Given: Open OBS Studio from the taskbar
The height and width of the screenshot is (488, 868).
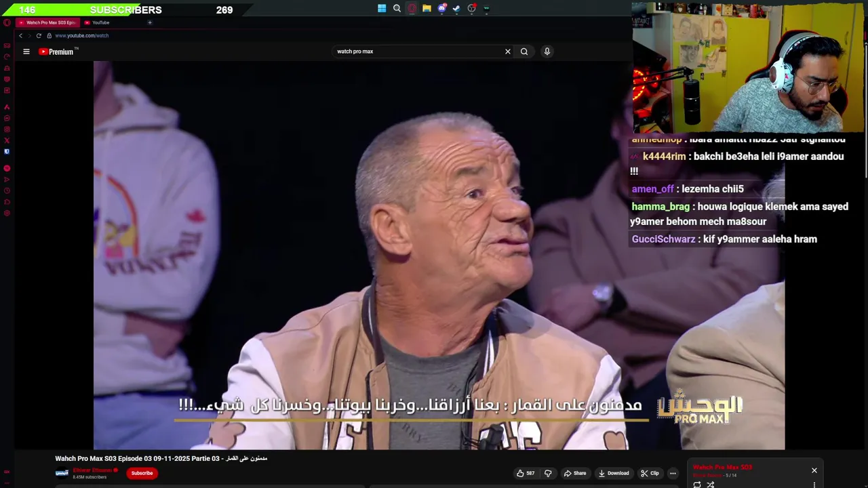Looking at the screenshot, I should (x=471, y=9).
